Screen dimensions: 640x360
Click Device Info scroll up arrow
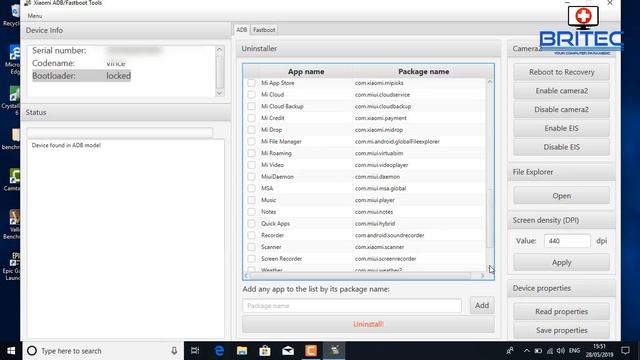(x=219, y=50)
